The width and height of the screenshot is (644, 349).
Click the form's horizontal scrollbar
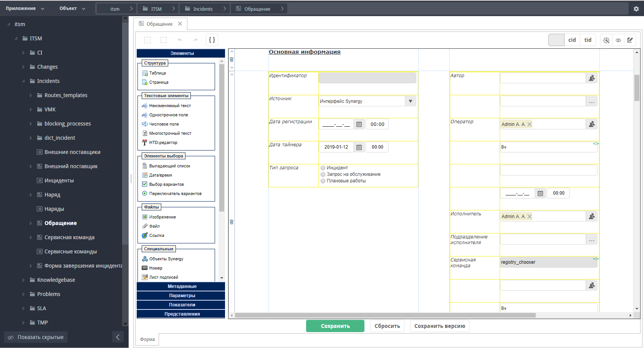coord(385,315)
